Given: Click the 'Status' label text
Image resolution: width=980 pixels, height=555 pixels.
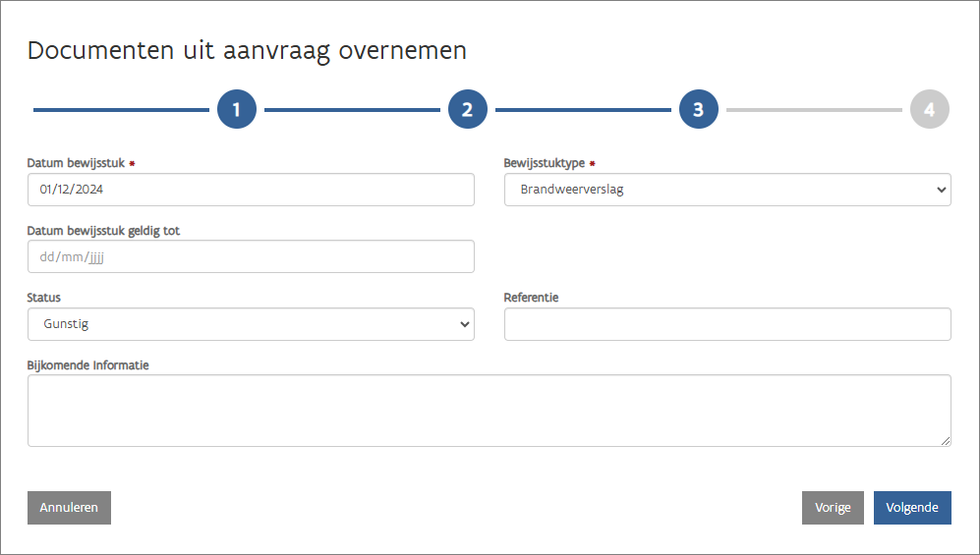Looking at the screenshot, I should tap(44, 298).
